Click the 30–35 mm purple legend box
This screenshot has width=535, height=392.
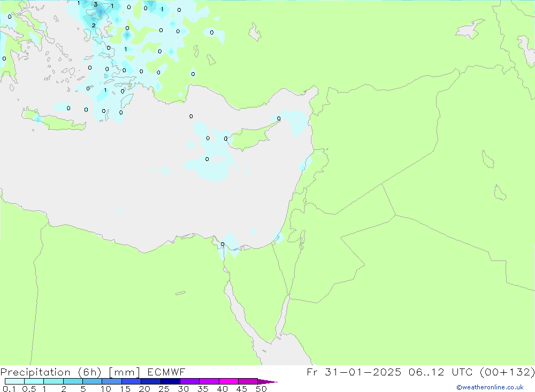coord(190,381)
